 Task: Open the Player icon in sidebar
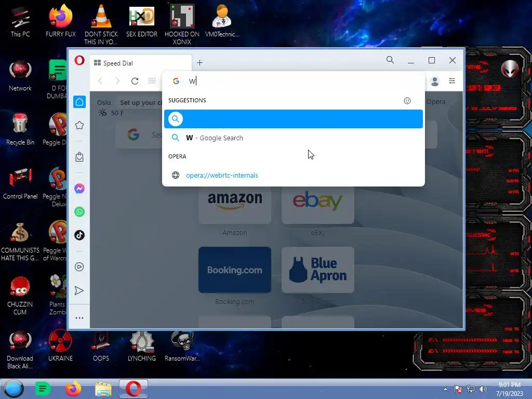[x=79, y=267]
